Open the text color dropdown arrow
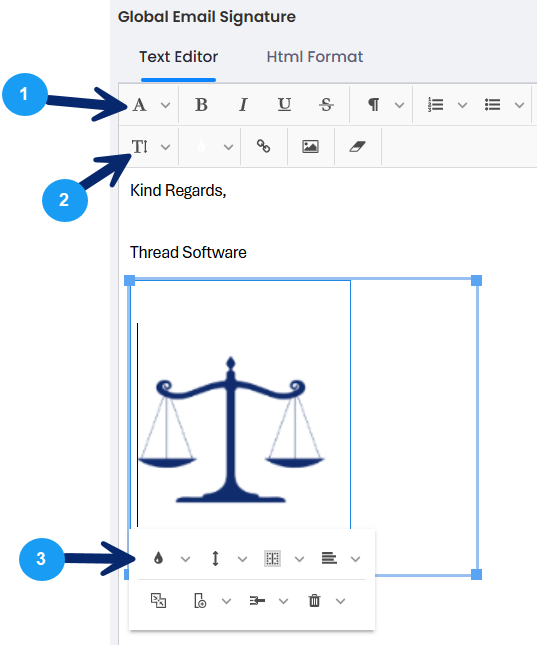537x645 pixels. (x=228, y=147)
